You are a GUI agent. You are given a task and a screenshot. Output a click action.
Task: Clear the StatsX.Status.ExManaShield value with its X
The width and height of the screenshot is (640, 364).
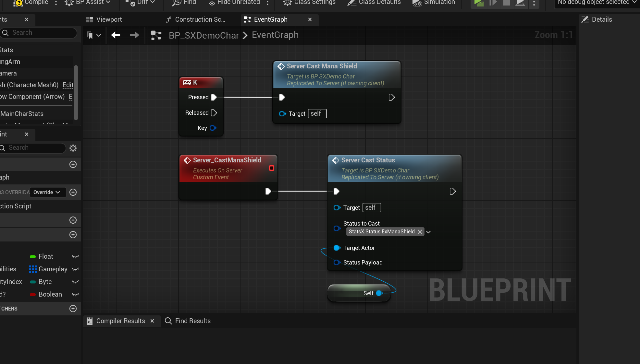pyautogui.click(x=420, y=231)
